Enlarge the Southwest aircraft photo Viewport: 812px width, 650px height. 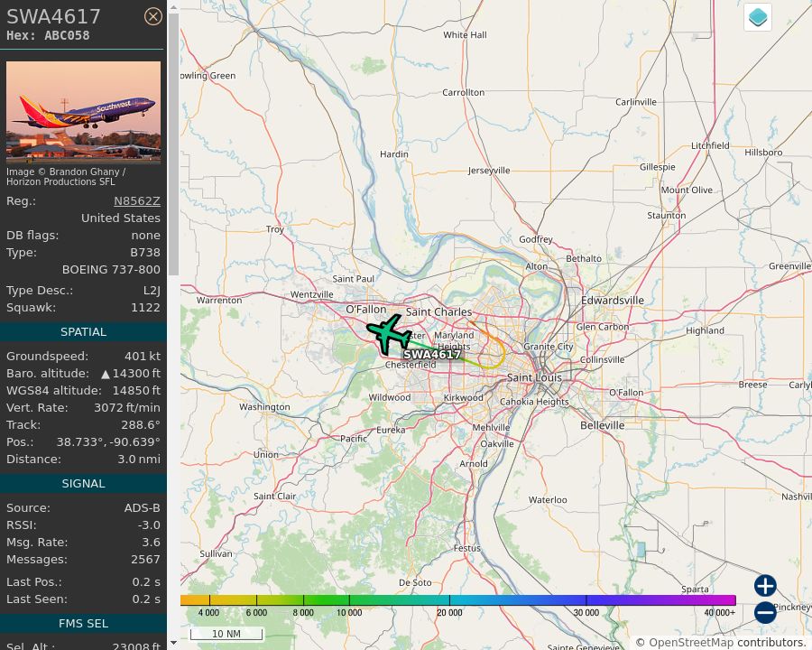point(83,112)
